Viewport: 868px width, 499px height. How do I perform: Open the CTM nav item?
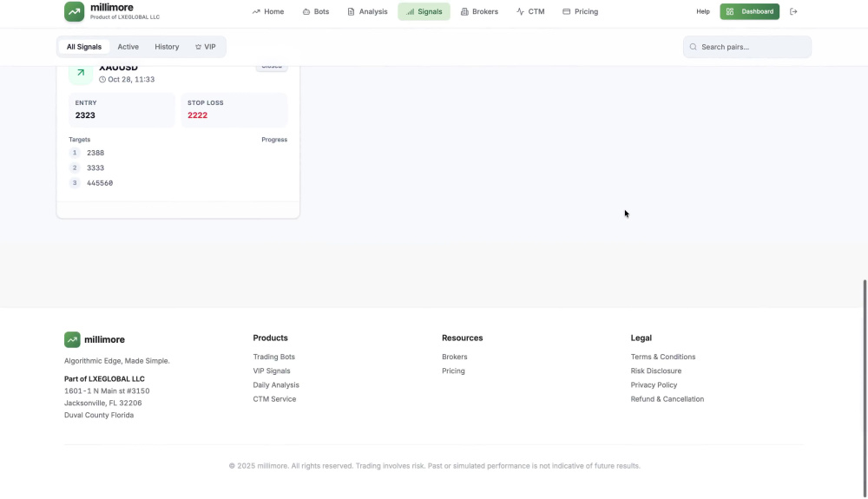[530, 11]
